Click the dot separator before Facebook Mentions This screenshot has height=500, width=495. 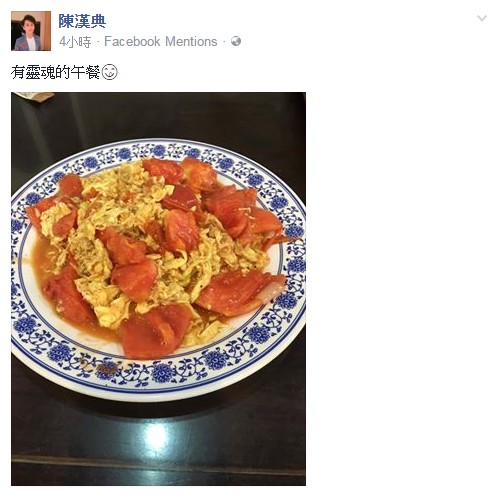pyautogui.click(x=98, y=42)
